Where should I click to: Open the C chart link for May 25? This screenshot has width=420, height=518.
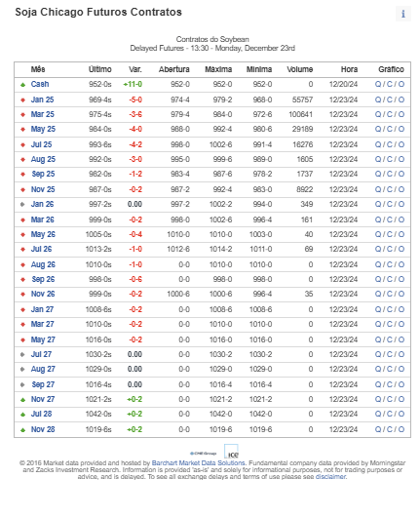click(390, 129)
